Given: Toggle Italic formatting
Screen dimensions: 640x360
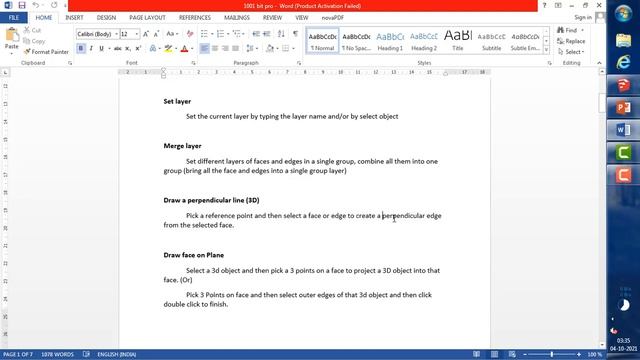Looking at the screenshot, I should [x=91, y=49].
